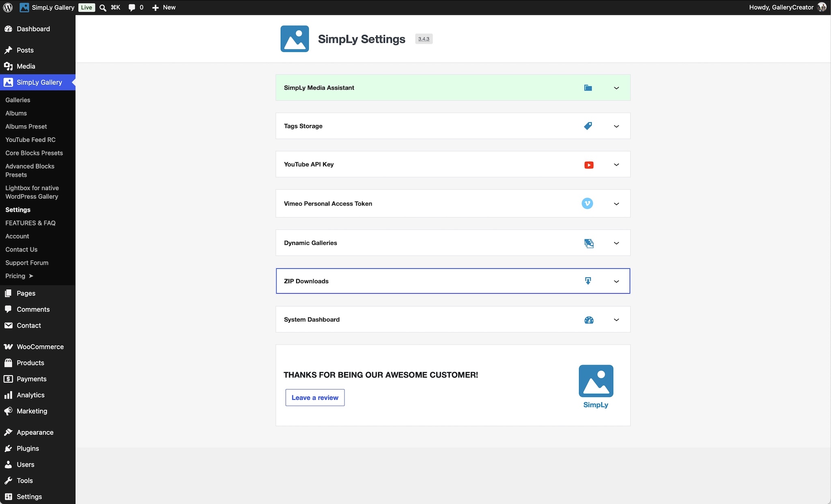Click the Dynamic Galleries icon
This screenshot has height=504, width=831.
589,243
